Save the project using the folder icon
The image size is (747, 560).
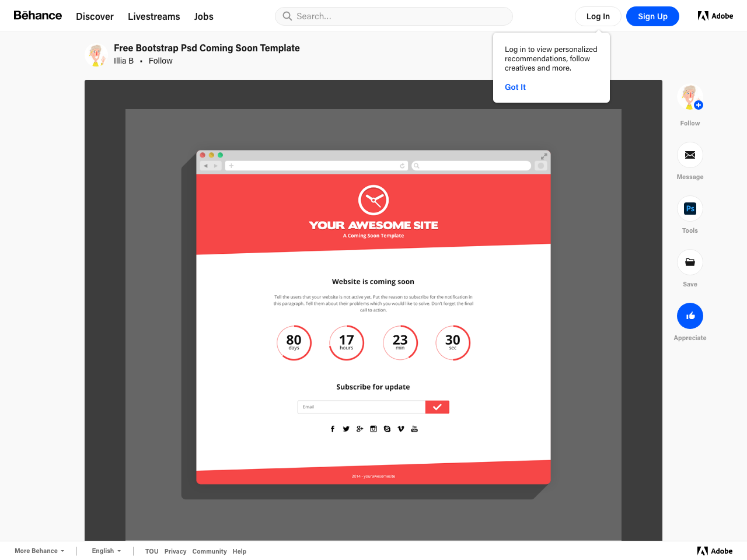point(690,262)
